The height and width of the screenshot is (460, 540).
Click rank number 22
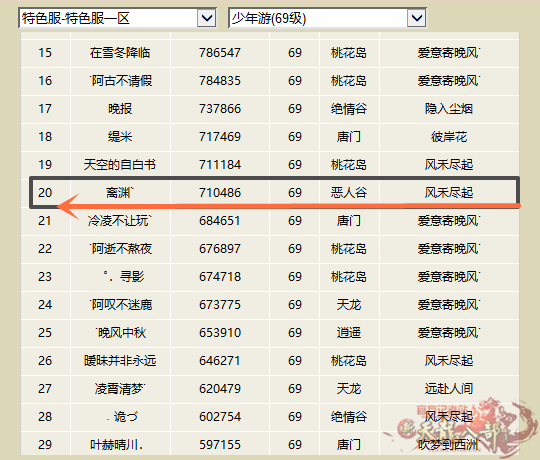pos(45,249)
